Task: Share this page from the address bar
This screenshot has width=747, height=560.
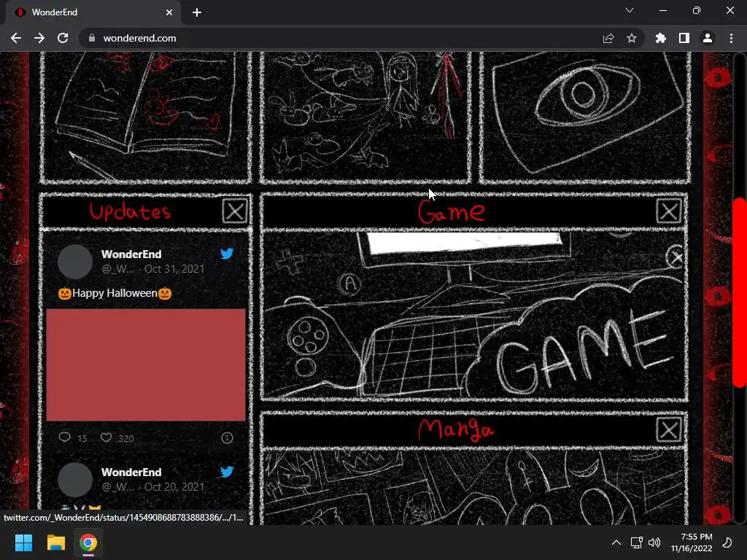Action: (x=608, y=38)
